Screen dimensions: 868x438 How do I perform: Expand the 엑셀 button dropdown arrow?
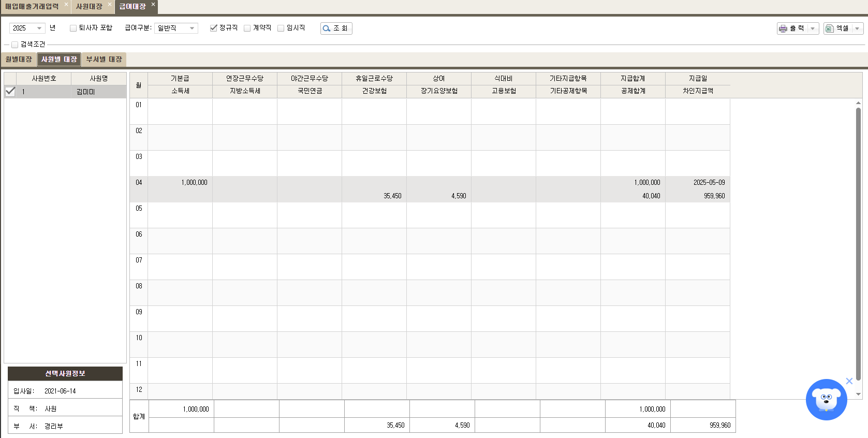(857, 28)
